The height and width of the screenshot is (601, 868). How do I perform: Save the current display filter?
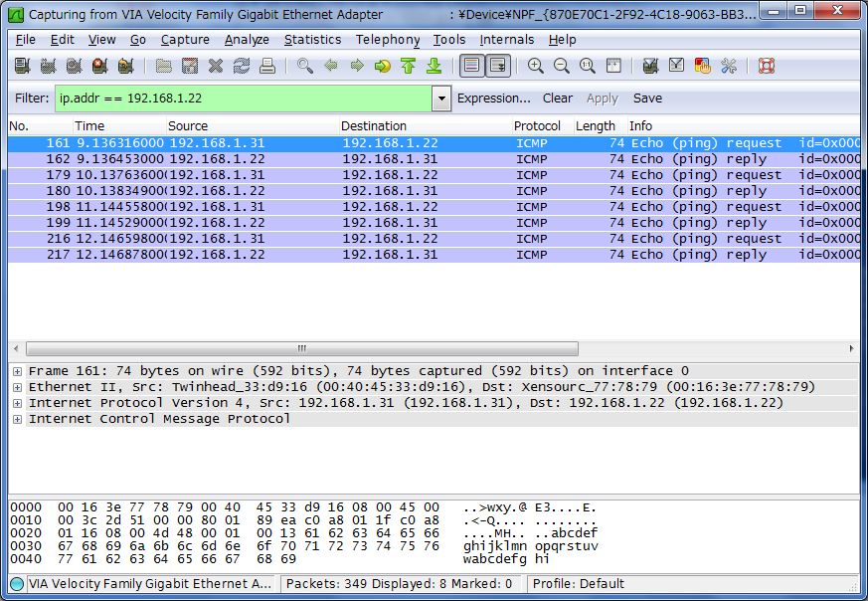(647, 99)
